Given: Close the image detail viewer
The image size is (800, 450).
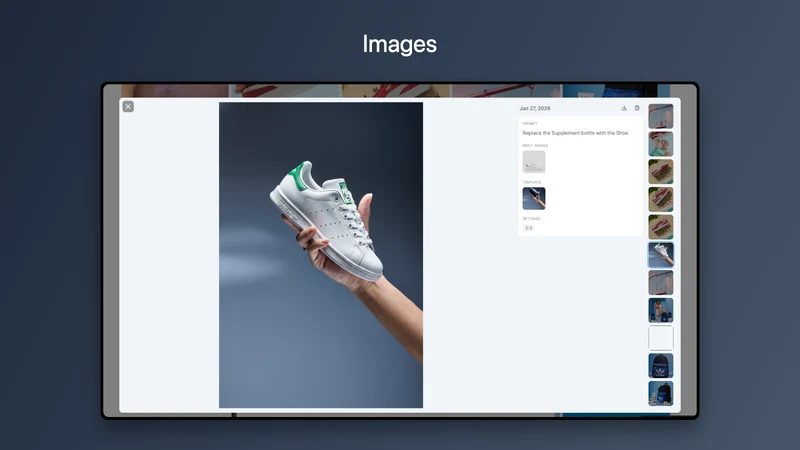Looking at the screenshot, I should [x=128, y=106].
